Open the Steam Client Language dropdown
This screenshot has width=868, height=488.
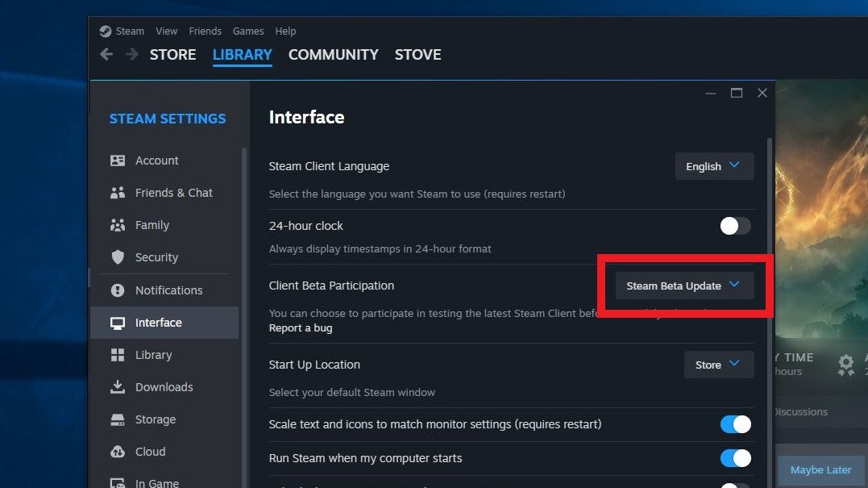pyautogui.click(x=714, y=166)
